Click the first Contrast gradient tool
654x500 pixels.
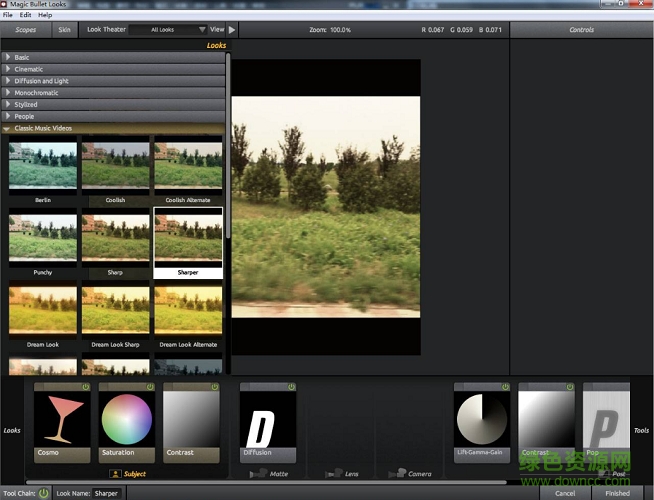click(191, 420)
